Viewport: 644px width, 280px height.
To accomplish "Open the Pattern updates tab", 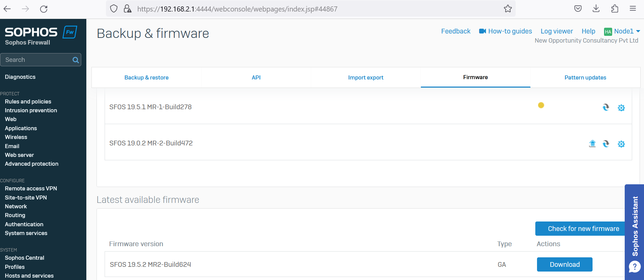I will pyautogui.click(x=585, y=77).
